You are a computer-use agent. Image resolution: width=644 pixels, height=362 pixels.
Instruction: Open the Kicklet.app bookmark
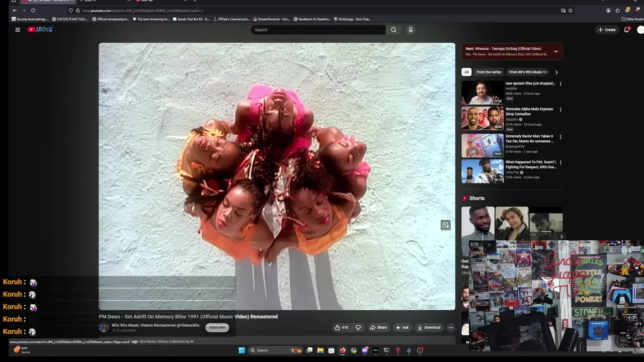(x=352, y=19)
